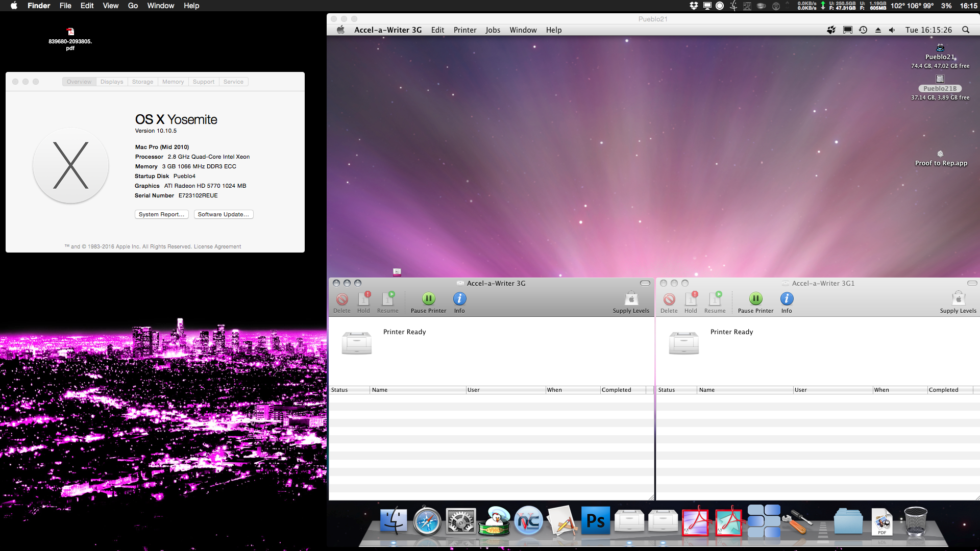Image resolution: width=980 pixels, height=551 pixels.
Task: Open the Jobs menu in Pueblo21
Action: tap(493, 30)
